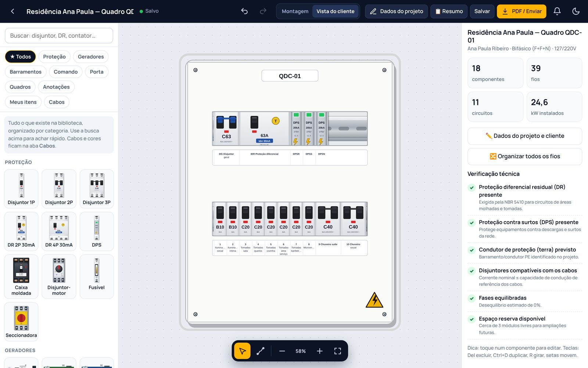Click the 58% zoom level
The width and height of the screenshot is (588, 368).
(x=301, y=351)
